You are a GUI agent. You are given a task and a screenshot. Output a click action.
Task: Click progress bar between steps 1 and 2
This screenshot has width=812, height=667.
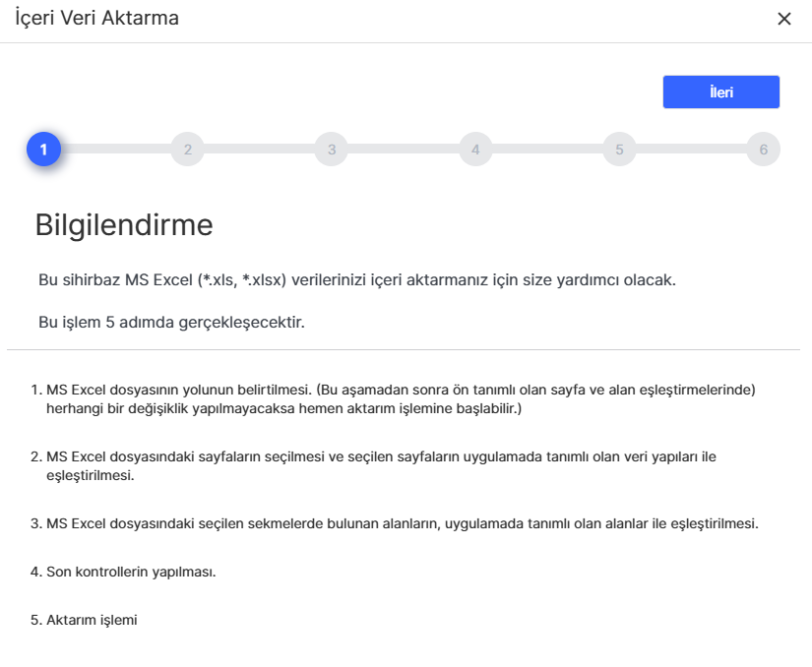115,149
